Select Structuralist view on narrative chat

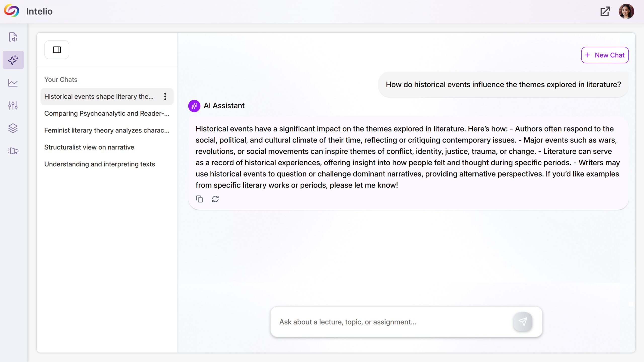tap(89, 147)
